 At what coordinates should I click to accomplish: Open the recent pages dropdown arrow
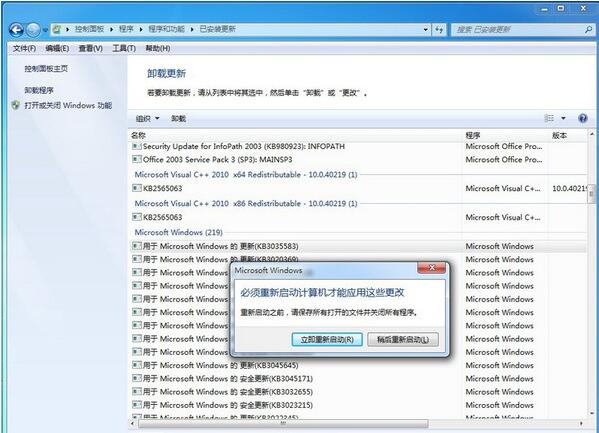coord(45,30)
